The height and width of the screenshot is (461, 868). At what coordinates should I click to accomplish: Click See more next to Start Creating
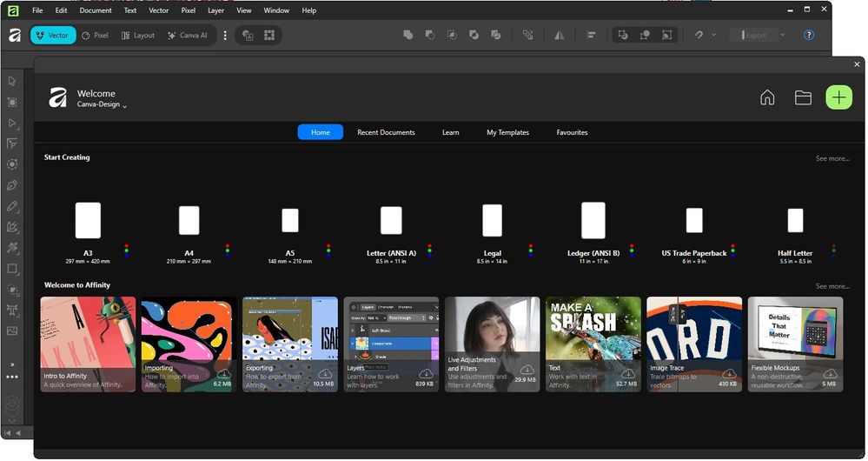click(832, 158)
